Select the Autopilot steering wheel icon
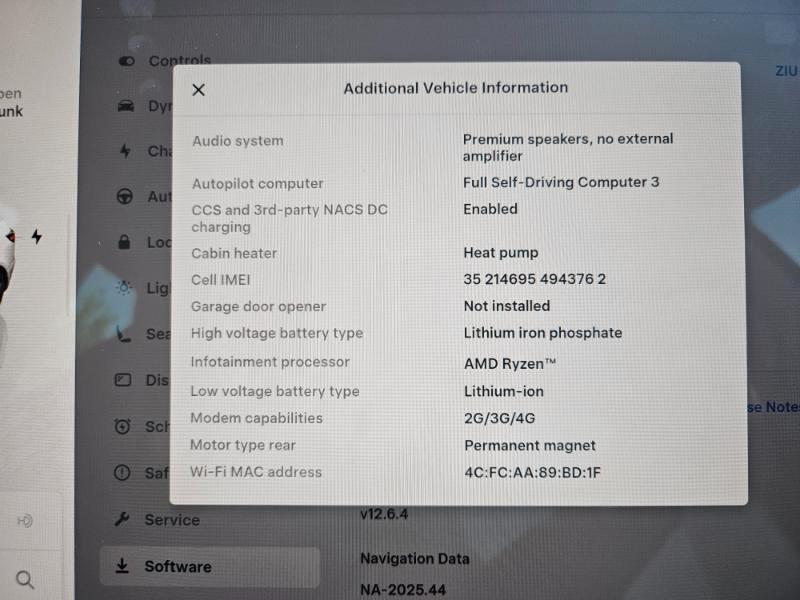Screen dimensions: 800x600 point(125,196)
